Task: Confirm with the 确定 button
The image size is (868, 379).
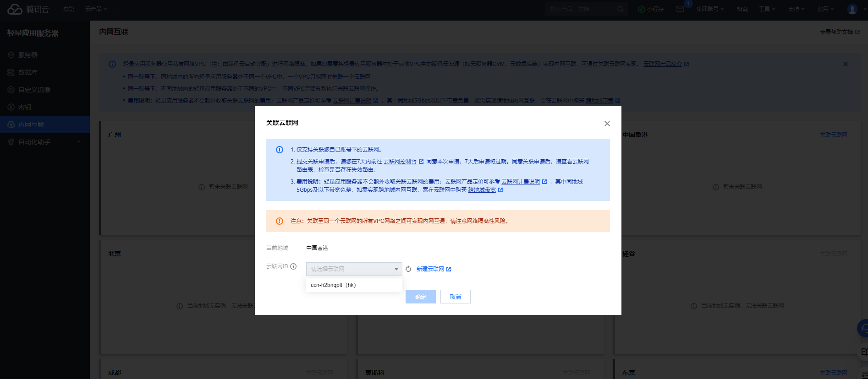Action: [x=420, y=297]
